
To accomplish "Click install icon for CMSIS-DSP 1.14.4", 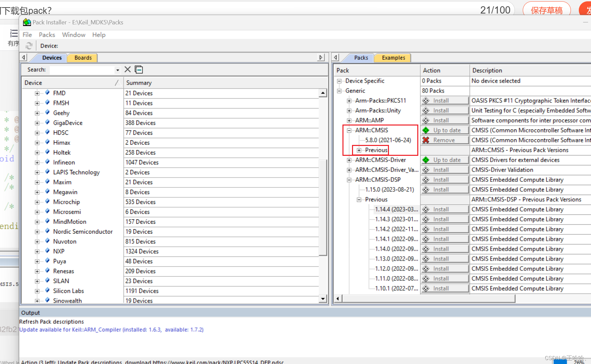I will coord(426,209).
